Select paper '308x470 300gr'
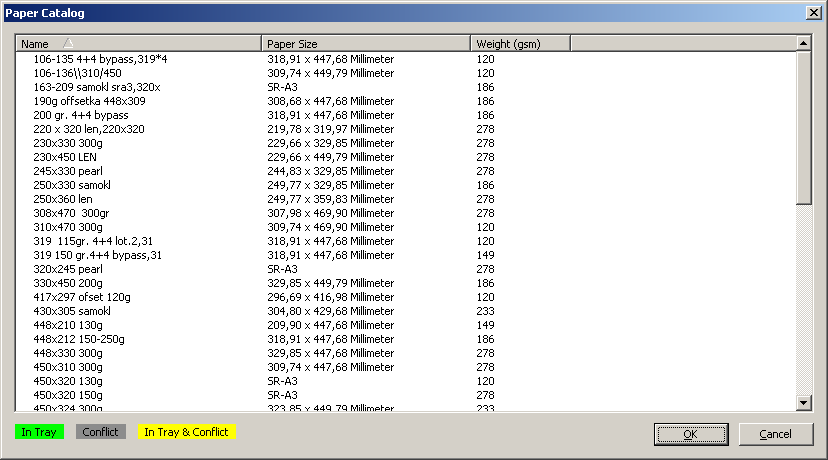This screenshot has height=460, width=828. 71,213
